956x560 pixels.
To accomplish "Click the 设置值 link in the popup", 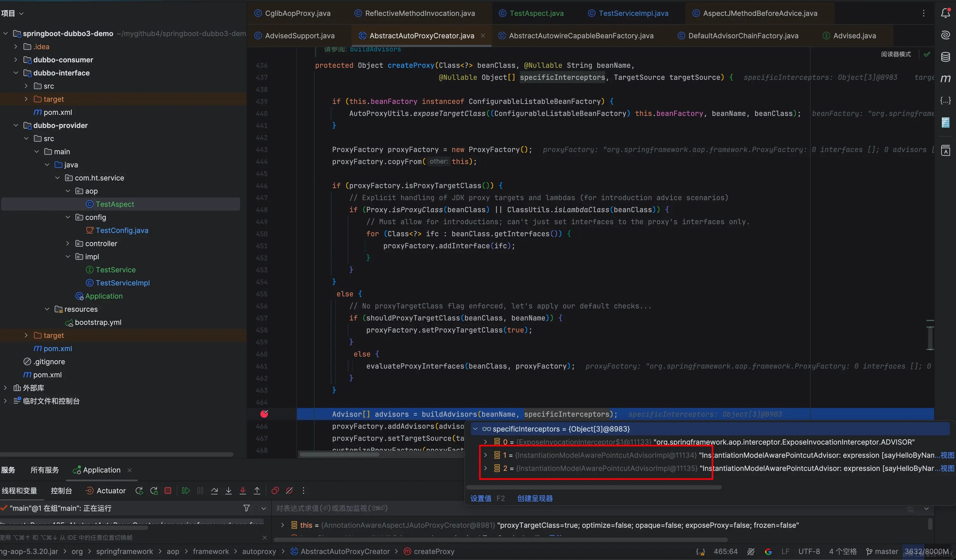I will pyautogui.click(x=481, y=498).
